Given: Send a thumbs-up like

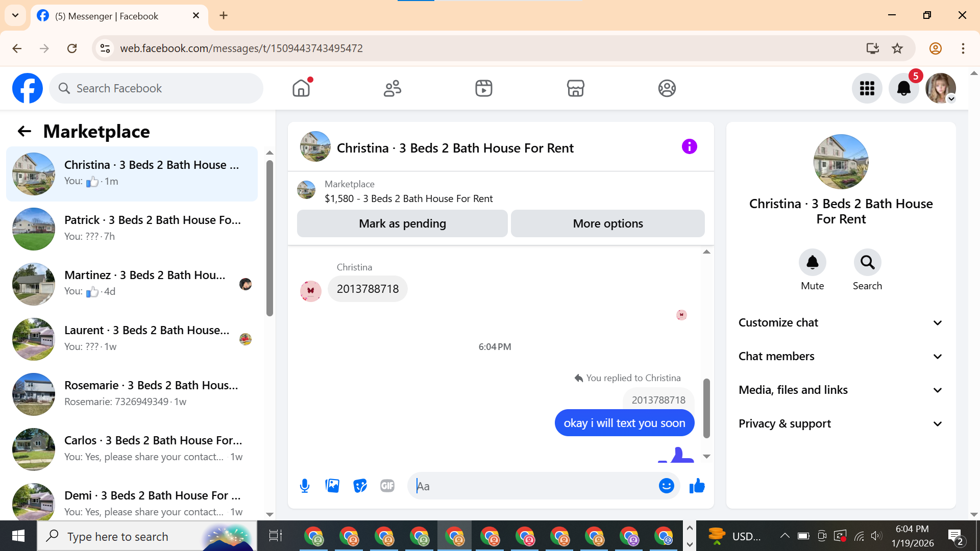Looking at the screenshot, I should pyautogui.click(x=697, y=486).
